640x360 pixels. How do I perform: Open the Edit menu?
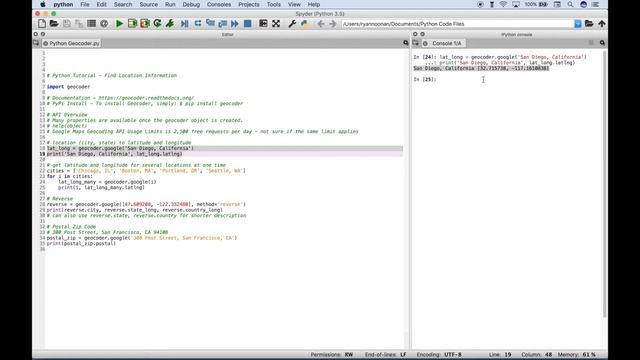point(101,4)
